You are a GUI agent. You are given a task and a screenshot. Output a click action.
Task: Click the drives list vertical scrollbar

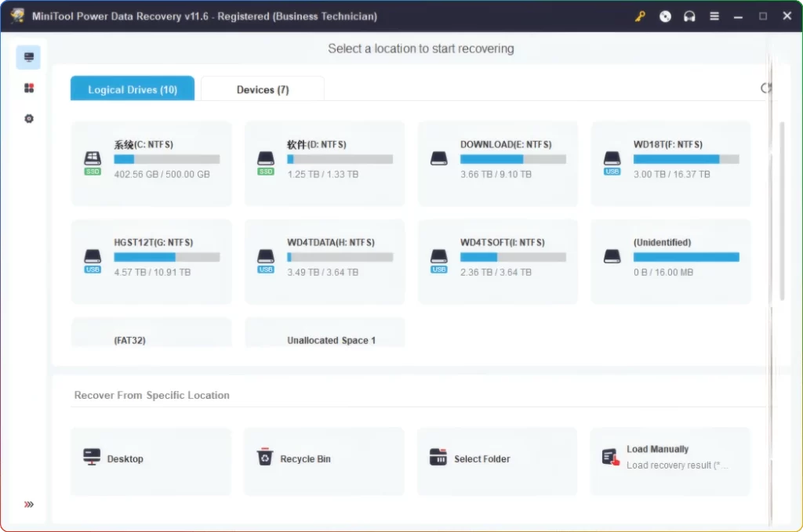(x=781, y=212)
